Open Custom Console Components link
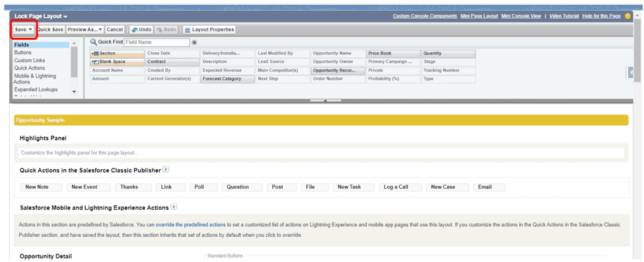 tap(425, 16)
